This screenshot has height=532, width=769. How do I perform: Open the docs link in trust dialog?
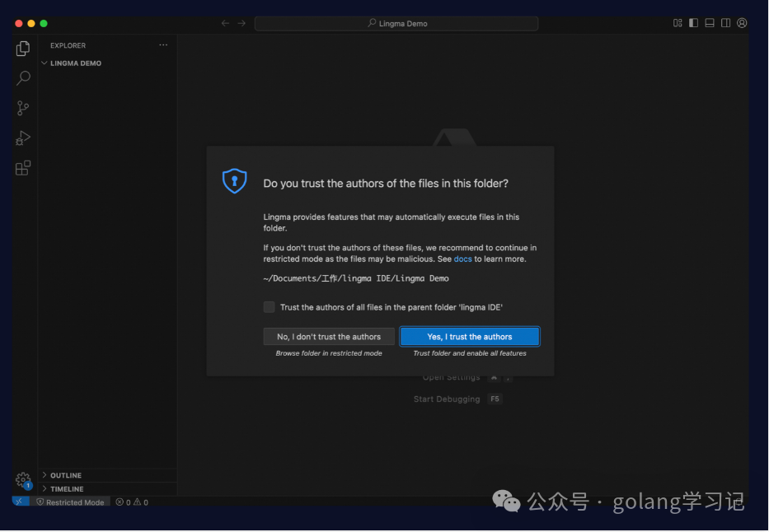[462, 259]
